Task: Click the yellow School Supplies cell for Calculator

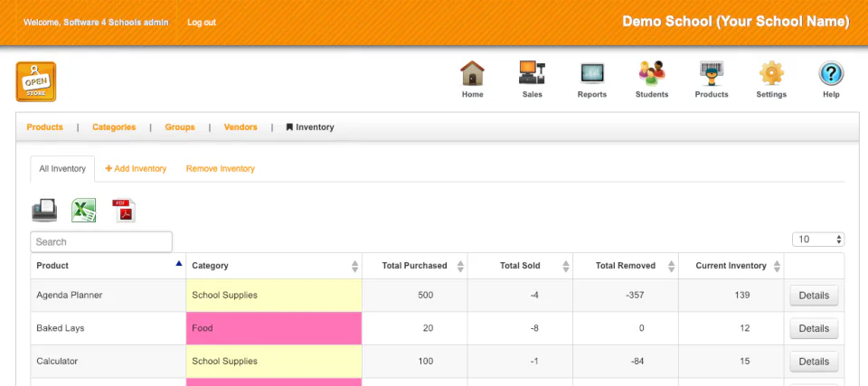Action: tap(274, 361)
